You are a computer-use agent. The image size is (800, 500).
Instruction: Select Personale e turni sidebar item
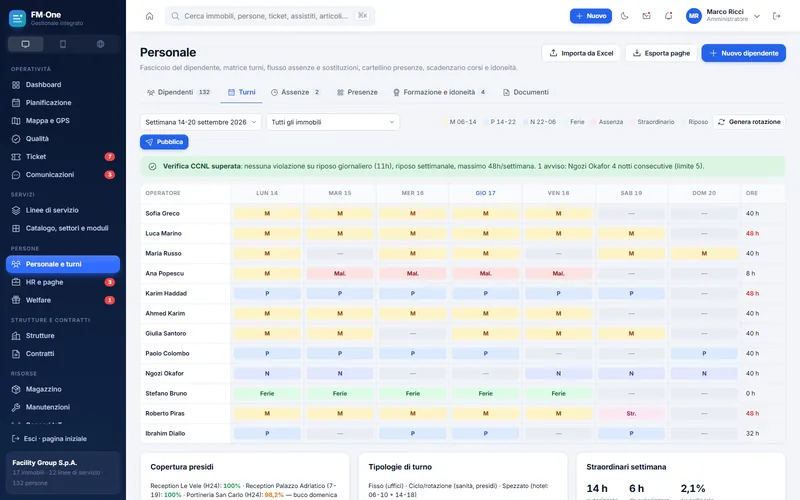(63, 264)
